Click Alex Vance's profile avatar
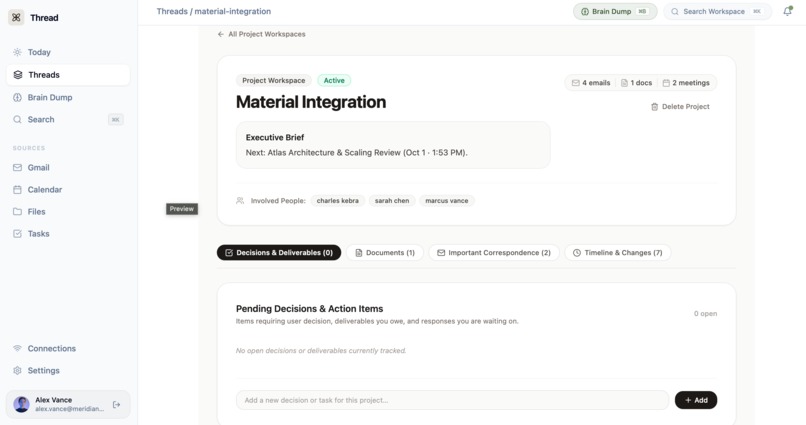The width and height of the screenshot is (806, 425). click(22, 404)
